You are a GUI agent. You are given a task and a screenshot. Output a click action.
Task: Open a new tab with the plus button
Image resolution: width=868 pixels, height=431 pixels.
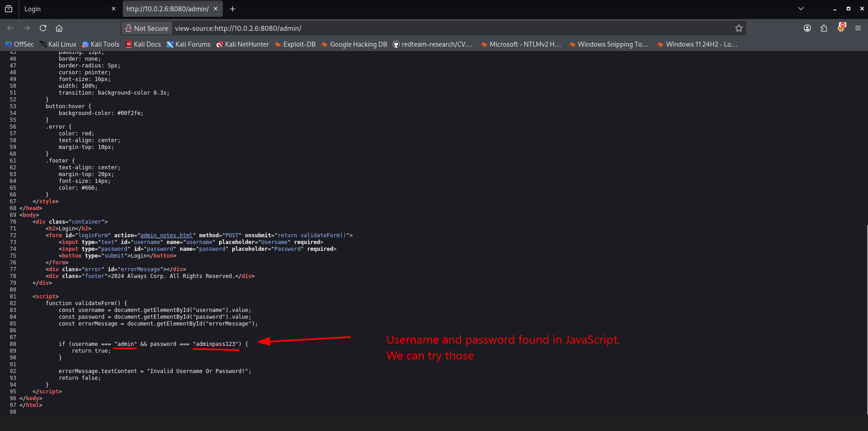(x=232, y=9)
